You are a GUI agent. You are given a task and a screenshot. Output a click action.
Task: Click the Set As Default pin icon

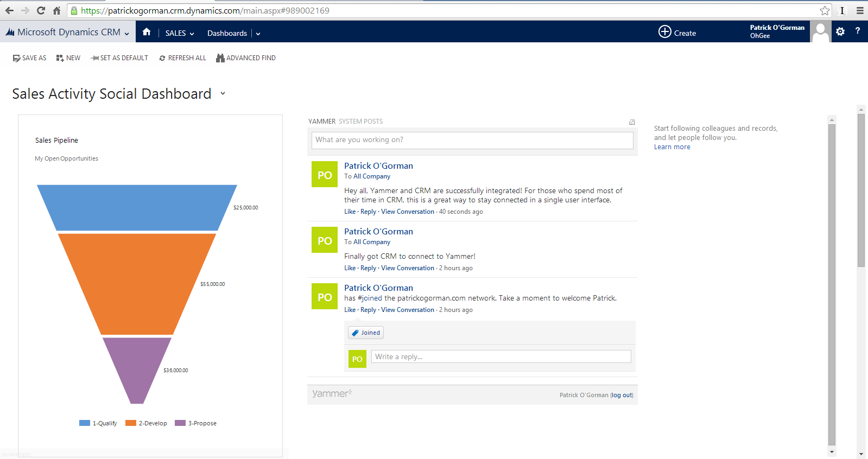[x=94, y=58]
